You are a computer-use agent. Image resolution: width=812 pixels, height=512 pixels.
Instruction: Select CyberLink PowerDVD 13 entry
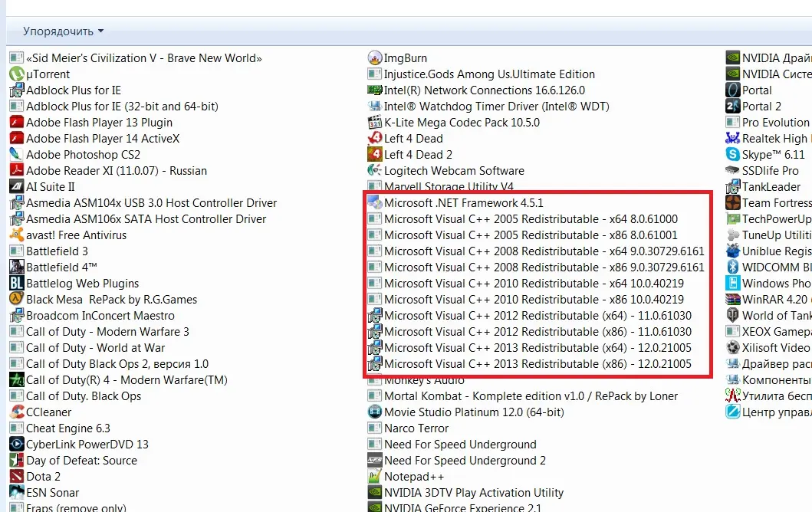pyautogui.click(x=87, y=445)
